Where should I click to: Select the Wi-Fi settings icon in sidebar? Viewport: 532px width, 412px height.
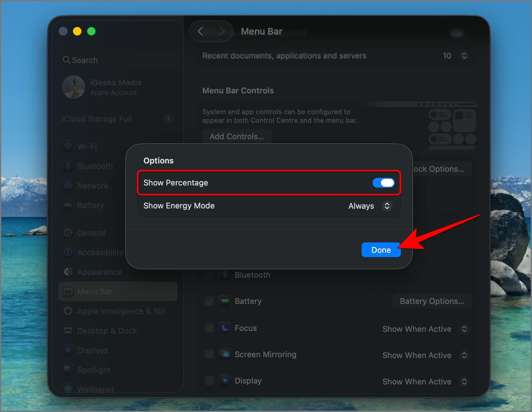[x=68, y=146]
